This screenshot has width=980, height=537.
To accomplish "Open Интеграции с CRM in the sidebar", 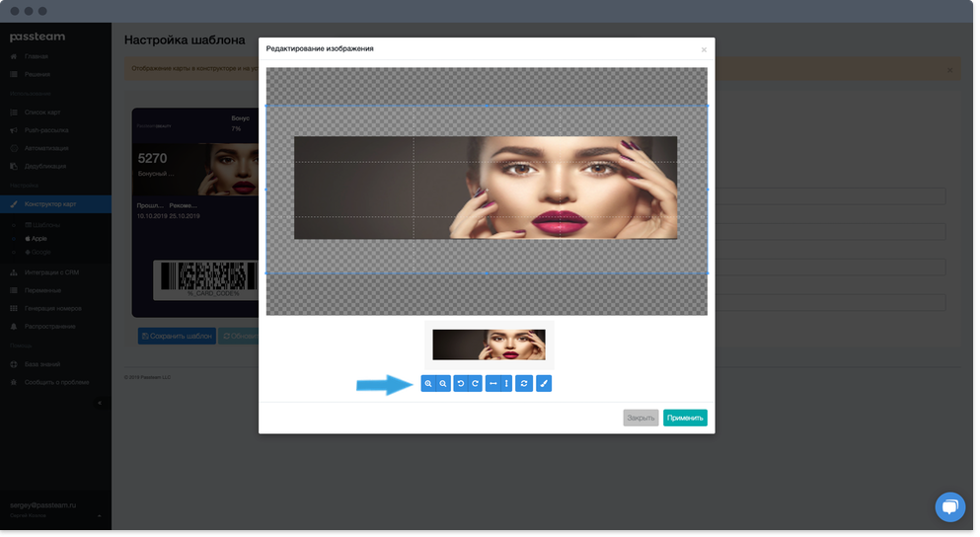I will pos(52,272).
